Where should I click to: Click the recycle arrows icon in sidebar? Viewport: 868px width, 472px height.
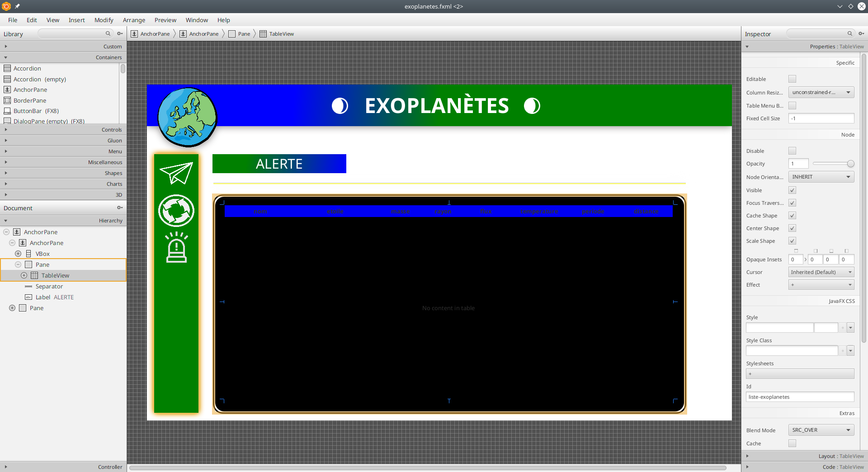(176, 211)
